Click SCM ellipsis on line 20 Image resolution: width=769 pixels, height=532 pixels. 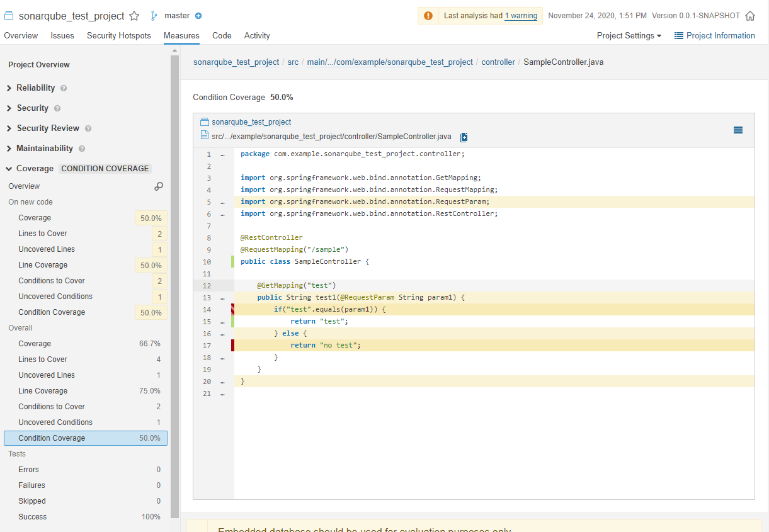pos(222,382)
